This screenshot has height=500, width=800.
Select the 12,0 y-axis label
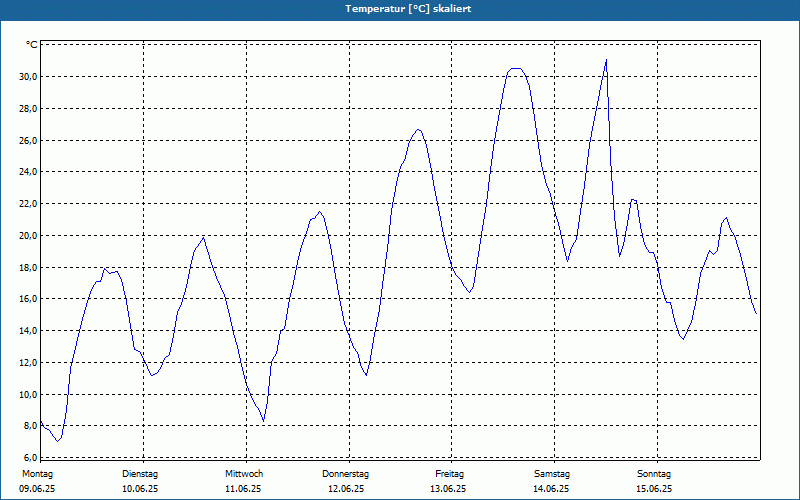(x=29, y=363)
